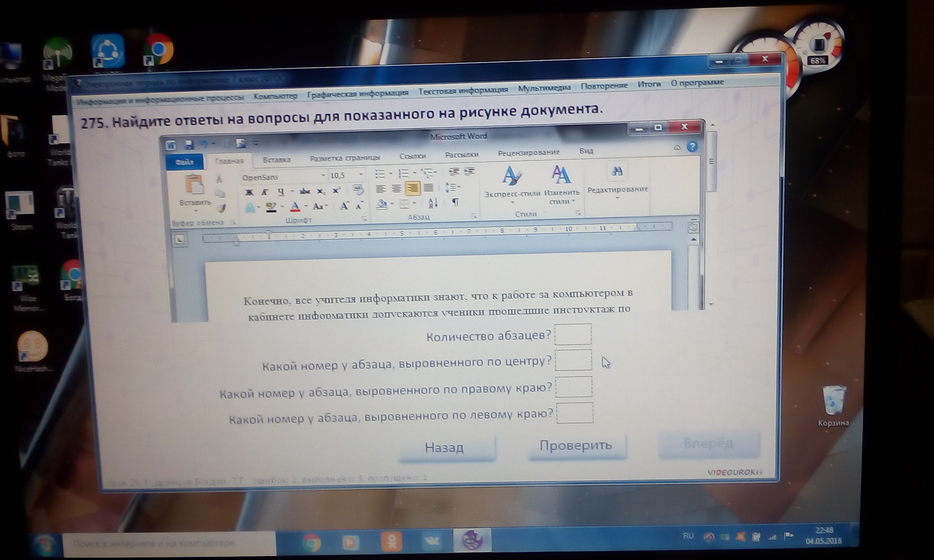The height and width of the screenshot is (560, 934).
Task: Toggle the align right paragraph button
Action: click(413, 188)
